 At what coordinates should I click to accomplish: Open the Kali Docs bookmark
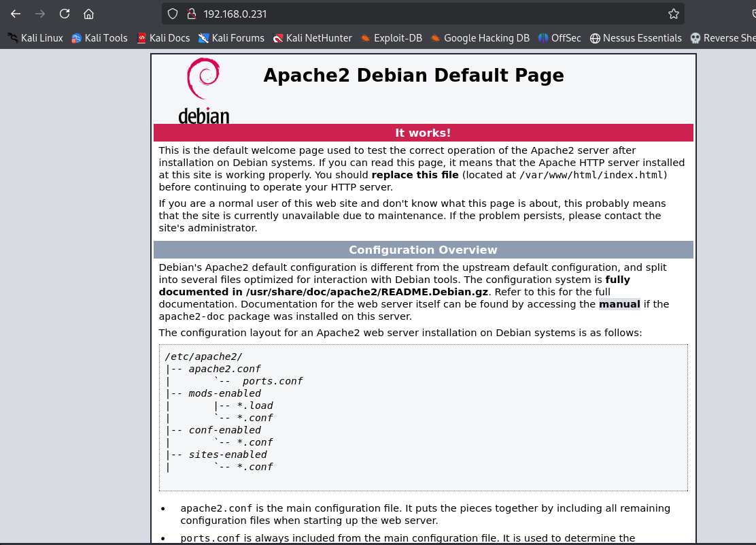tap(163, 38)
